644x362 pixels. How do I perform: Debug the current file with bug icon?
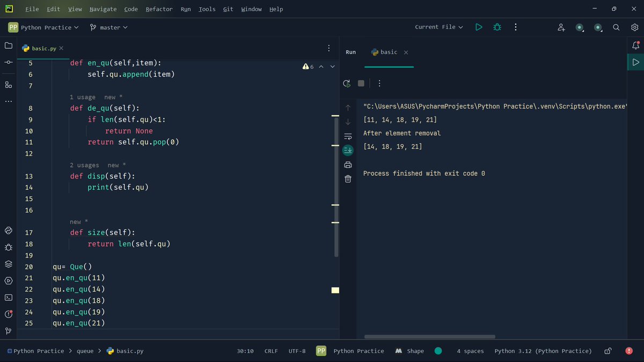point(497,27)
